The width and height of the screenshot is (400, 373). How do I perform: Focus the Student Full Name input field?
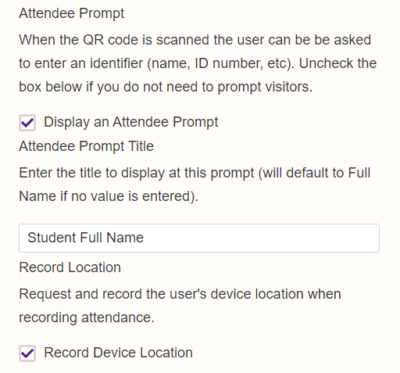click(199, 238)
